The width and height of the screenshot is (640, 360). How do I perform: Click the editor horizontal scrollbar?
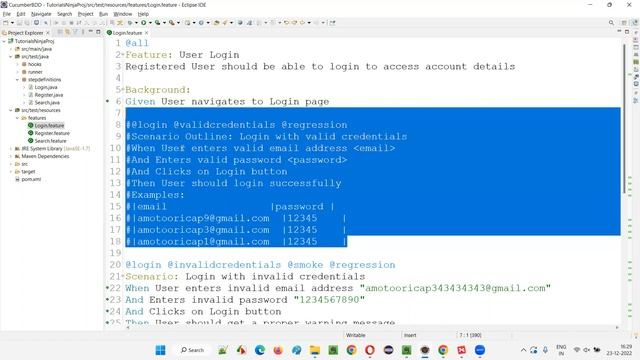tap(371, 328)
